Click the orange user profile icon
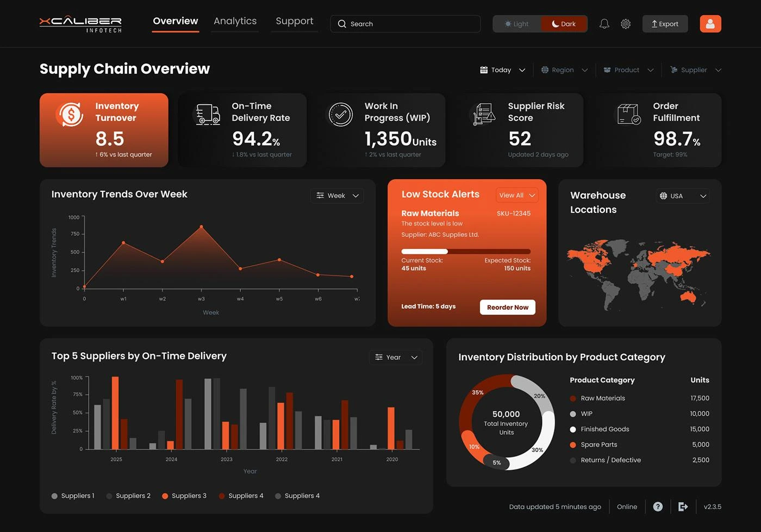Screen dimensions: 761x532 click(x=710, y=24)
